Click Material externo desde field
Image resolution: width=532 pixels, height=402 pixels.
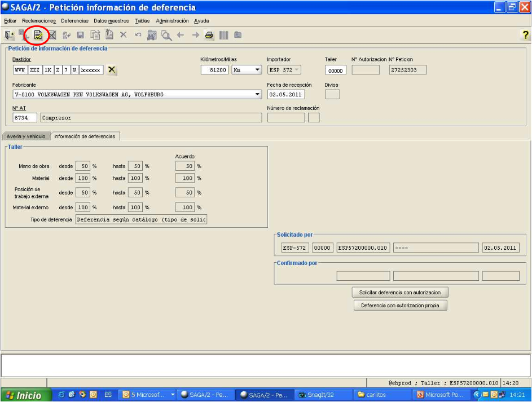(83, 207)
